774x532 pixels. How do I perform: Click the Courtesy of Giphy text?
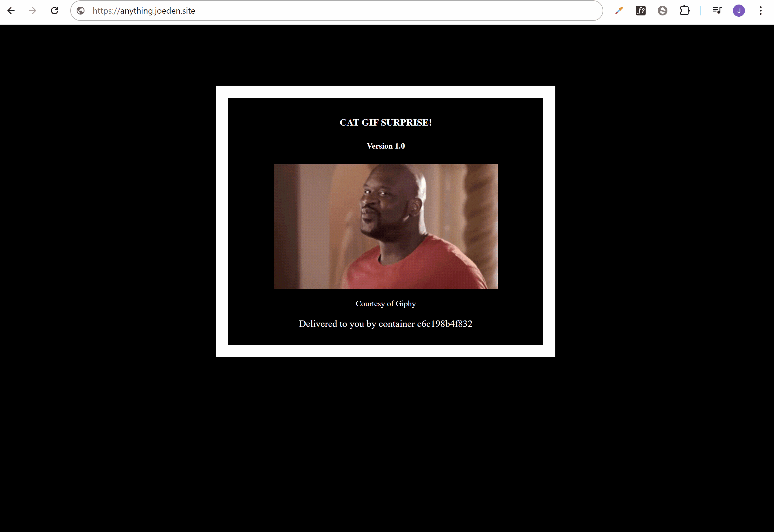(385, 304)
